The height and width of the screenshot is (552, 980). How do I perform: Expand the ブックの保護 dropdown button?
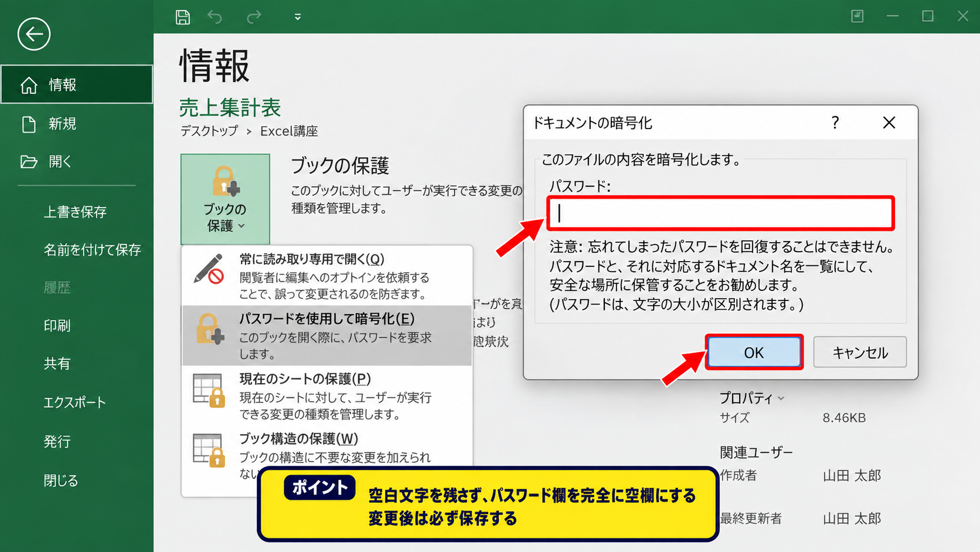pyautogui.click(x=225, y=199)
